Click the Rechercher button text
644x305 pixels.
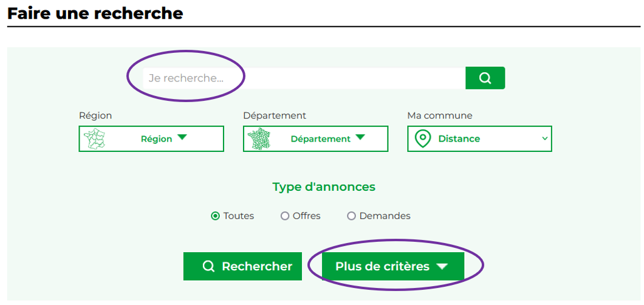tap(257, 266)
